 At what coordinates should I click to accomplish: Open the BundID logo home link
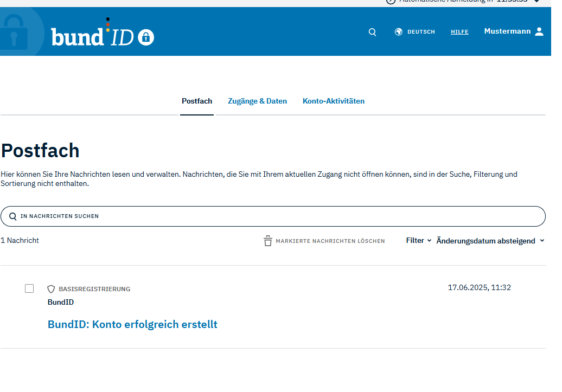(103, 32)
